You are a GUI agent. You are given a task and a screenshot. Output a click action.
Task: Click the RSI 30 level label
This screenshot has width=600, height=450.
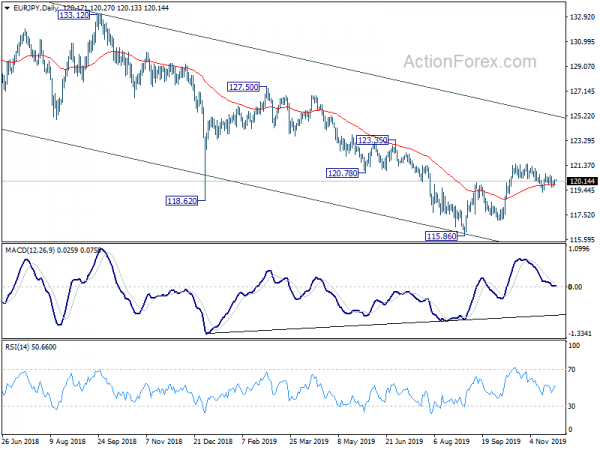click(x=572, y=406)
